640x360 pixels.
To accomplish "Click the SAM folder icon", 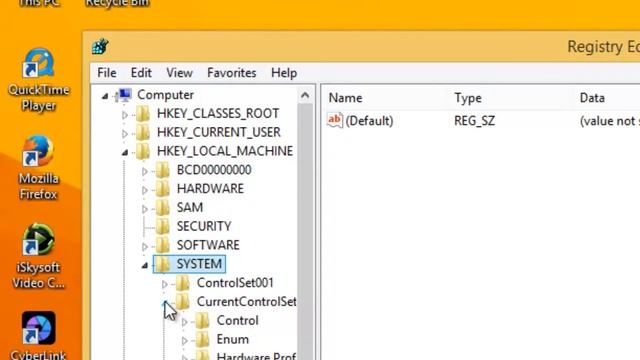I will pos(163,207).
